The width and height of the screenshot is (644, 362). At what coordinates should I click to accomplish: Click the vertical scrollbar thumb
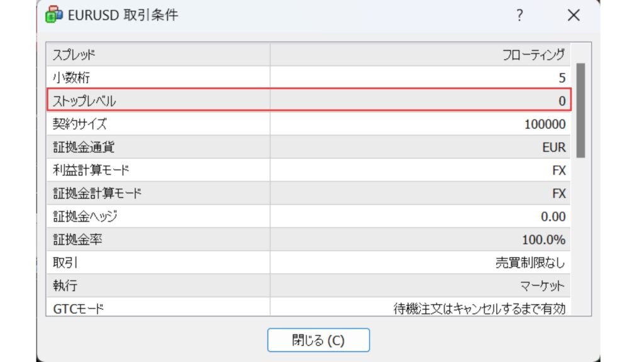coord(580,109)
